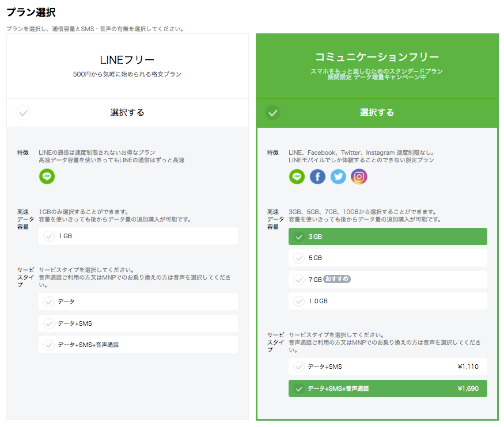504x427 pixels.
Task: Click the LINE icon in コミュニケーションフリー features
Action: [297, 177]
